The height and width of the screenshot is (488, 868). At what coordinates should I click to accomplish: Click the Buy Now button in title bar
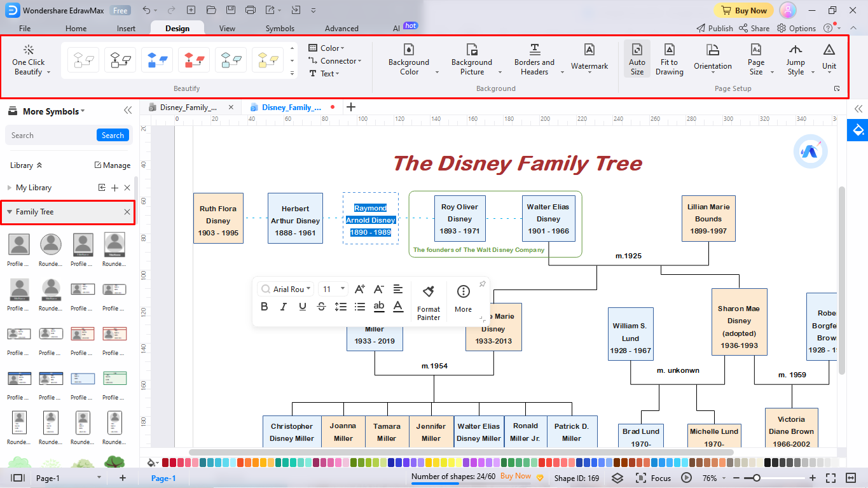(743, 10)
